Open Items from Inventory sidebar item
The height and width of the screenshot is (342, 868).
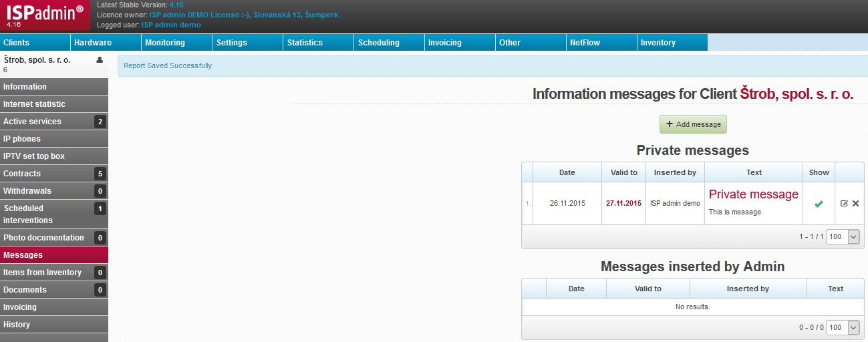tap(54, 273)
